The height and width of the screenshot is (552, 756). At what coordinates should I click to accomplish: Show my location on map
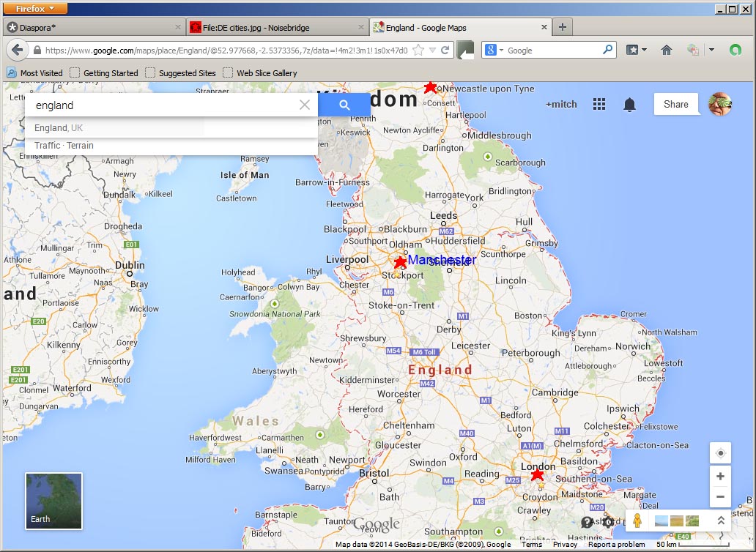click(720, 453)
